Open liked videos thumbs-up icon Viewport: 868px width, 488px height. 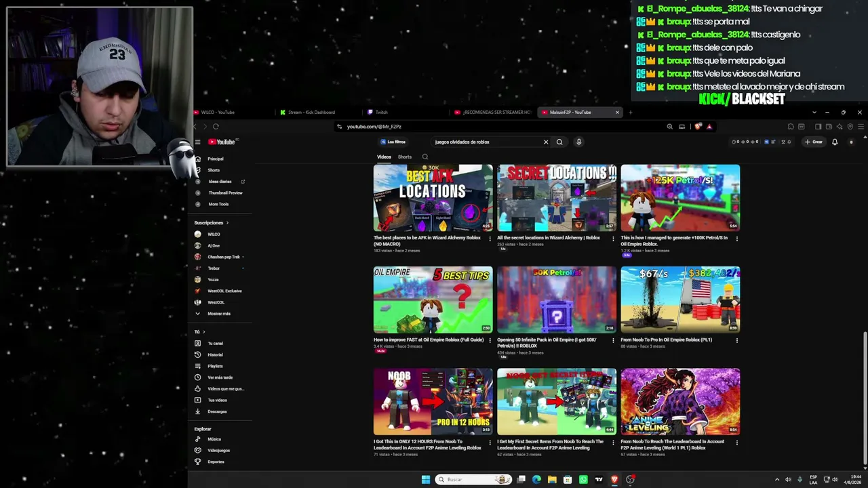pos(197,389)
